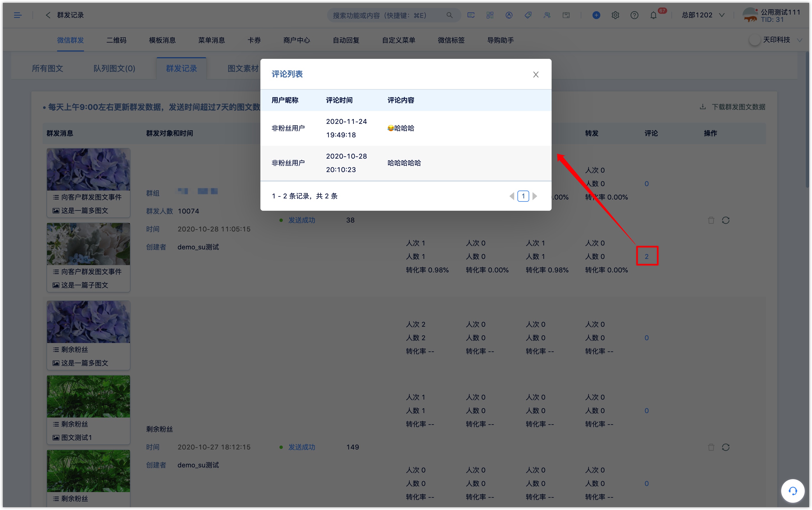Select page 1 in comment list pagination
812x510 pixels.
[x=523, y=196]
